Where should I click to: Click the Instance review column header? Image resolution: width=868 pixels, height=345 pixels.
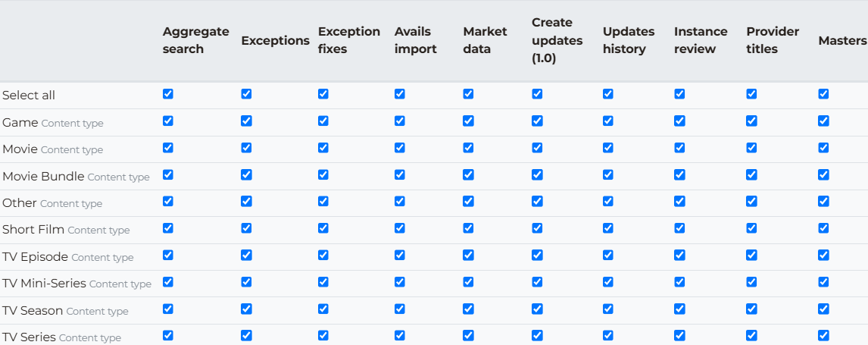[x=701, y=40]
